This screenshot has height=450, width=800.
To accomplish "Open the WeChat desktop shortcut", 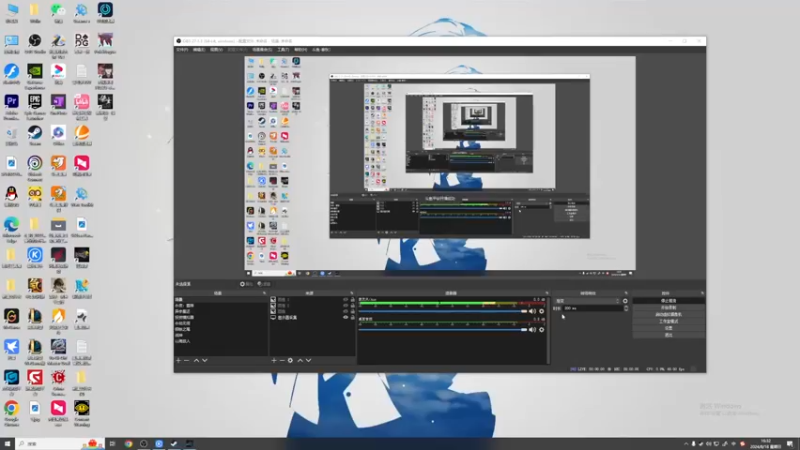I will (58, 13).
